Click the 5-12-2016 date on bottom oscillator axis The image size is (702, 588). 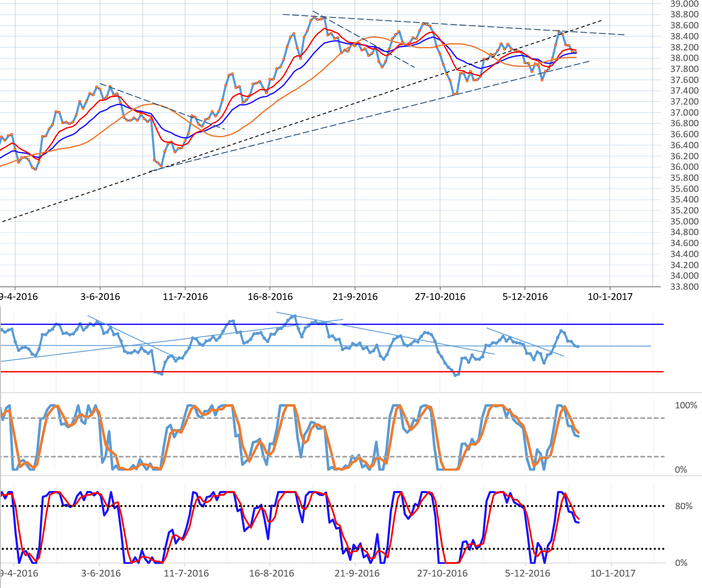pos(528,574)
